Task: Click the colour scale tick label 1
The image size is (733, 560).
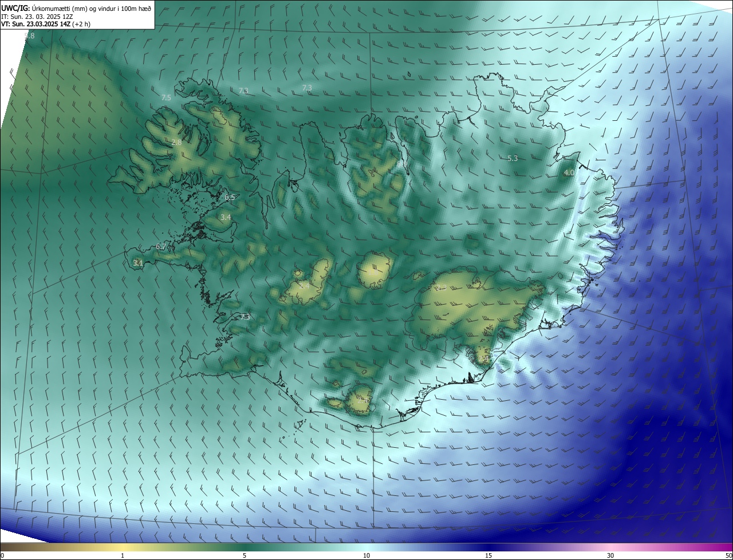Action: 123,555
